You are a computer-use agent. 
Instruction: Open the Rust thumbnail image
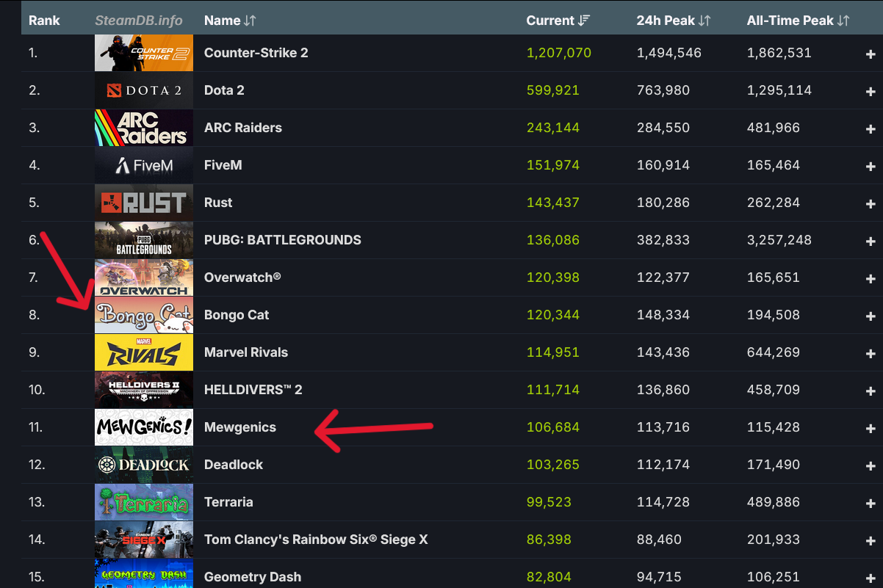pyautogui.click(x=144, y=203)
